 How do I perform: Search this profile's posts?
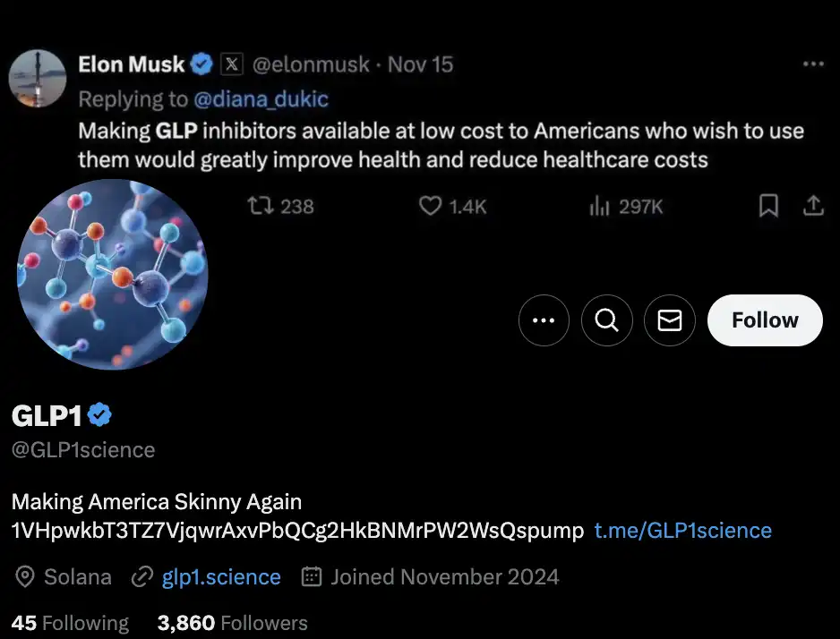point(607,320)
